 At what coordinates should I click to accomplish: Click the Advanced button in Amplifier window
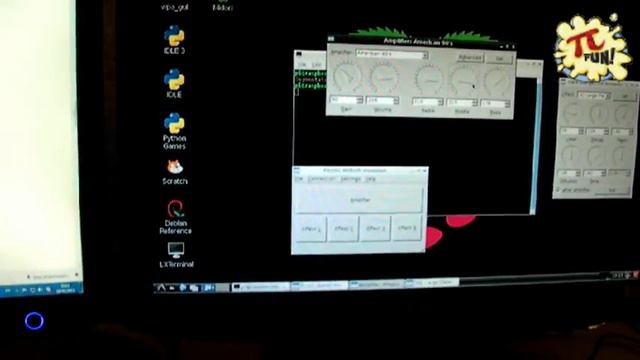point(470,58)
